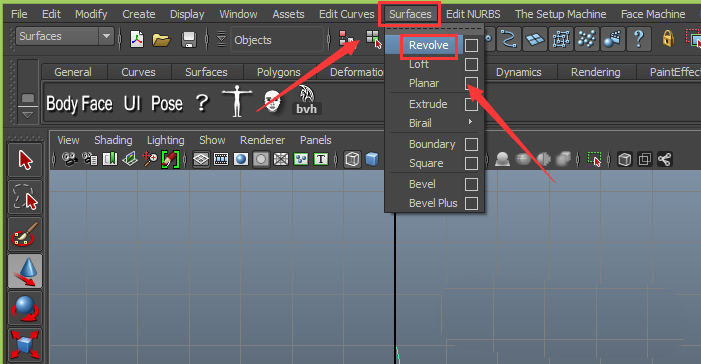Click the Select Camera icon in panel toolbar
Viewport: 701px width, 364px height.
point(69,159)
